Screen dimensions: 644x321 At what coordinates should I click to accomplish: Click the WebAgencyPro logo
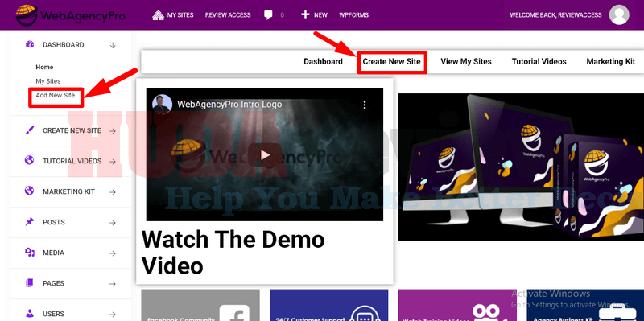pos(70,15)
